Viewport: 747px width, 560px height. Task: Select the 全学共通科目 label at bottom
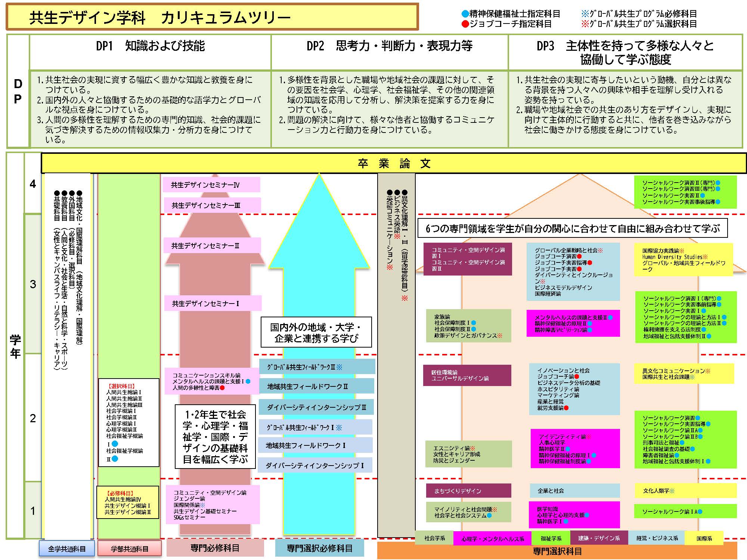point(67,549)
